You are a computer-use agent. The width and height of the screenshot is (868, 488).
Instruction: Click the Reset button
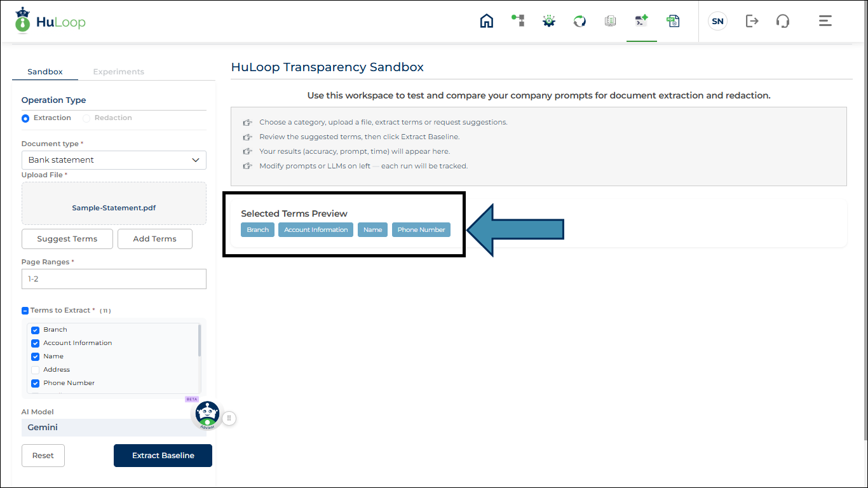click(43, 456)
